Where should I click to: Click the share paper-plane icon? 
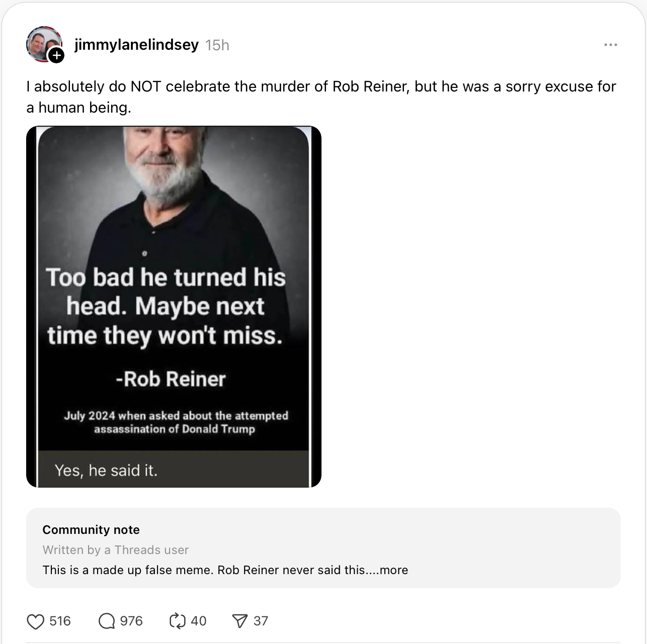[x=240, y=621]
